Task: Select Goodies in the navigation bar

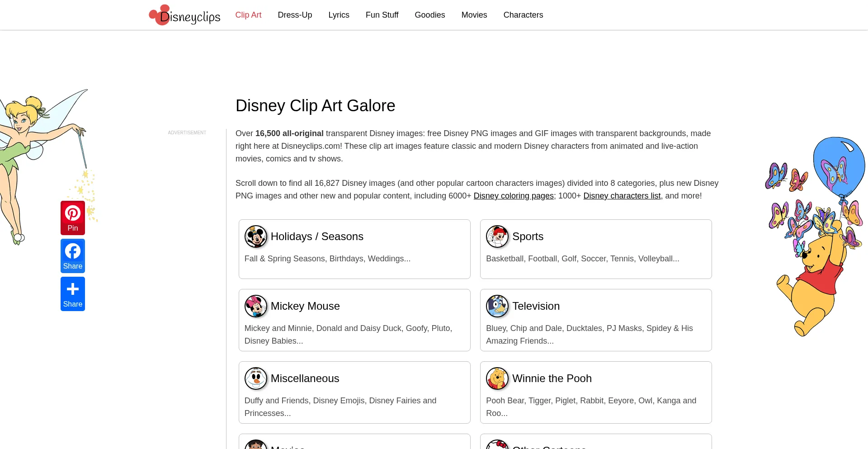Action: 430,15
